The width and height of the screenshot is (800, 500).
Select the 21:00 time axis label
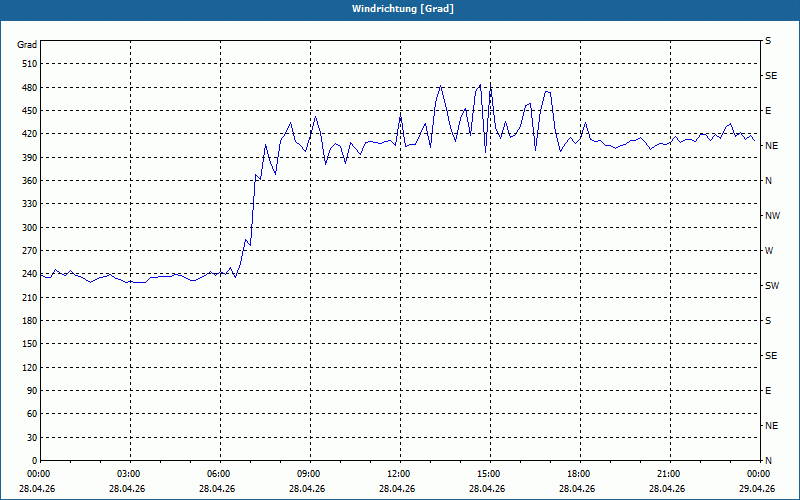(668, 474)
